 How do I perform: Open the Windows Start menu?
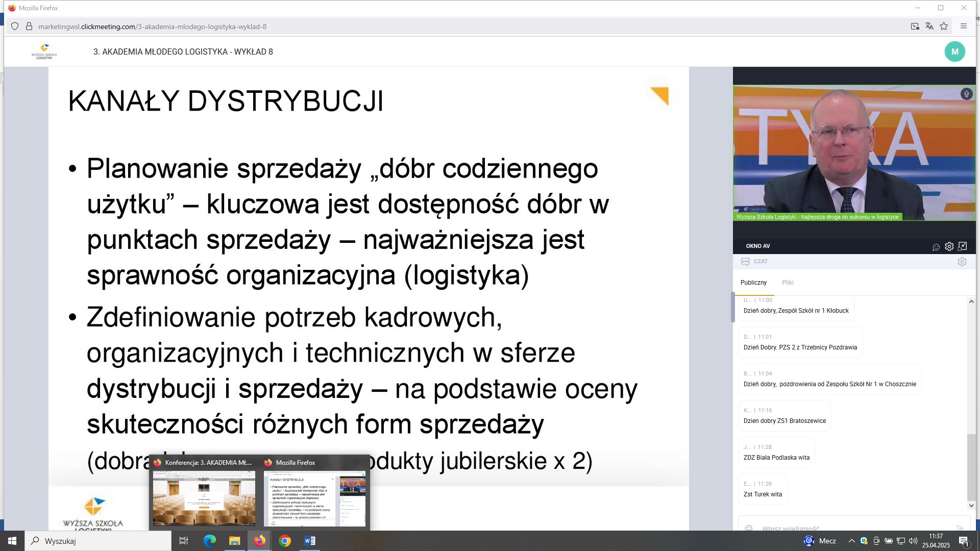12,541
